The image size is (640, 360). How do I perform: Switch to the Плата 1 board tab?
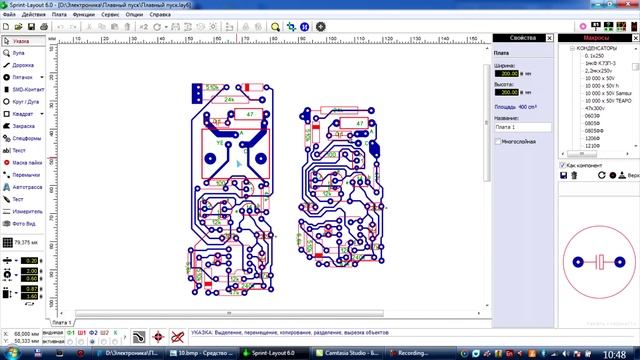pos(62,322)
